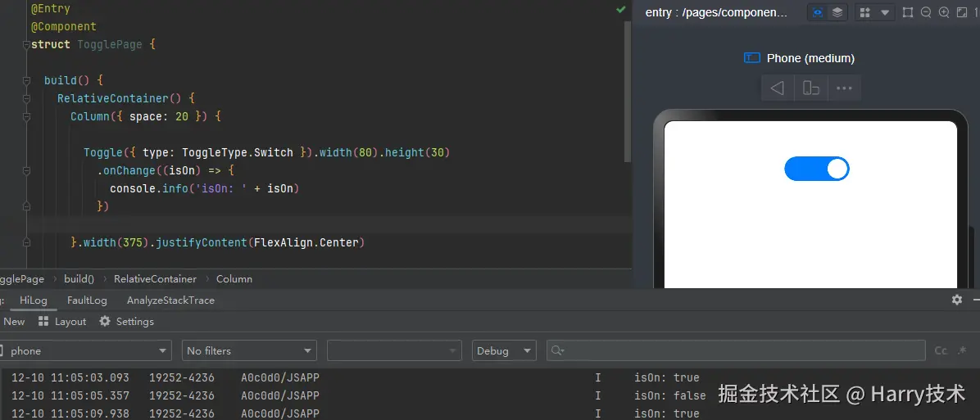This screenshot has height=420, width=980.
Task: Click FlexAlign.Center in the code
Action: point(306,242)
